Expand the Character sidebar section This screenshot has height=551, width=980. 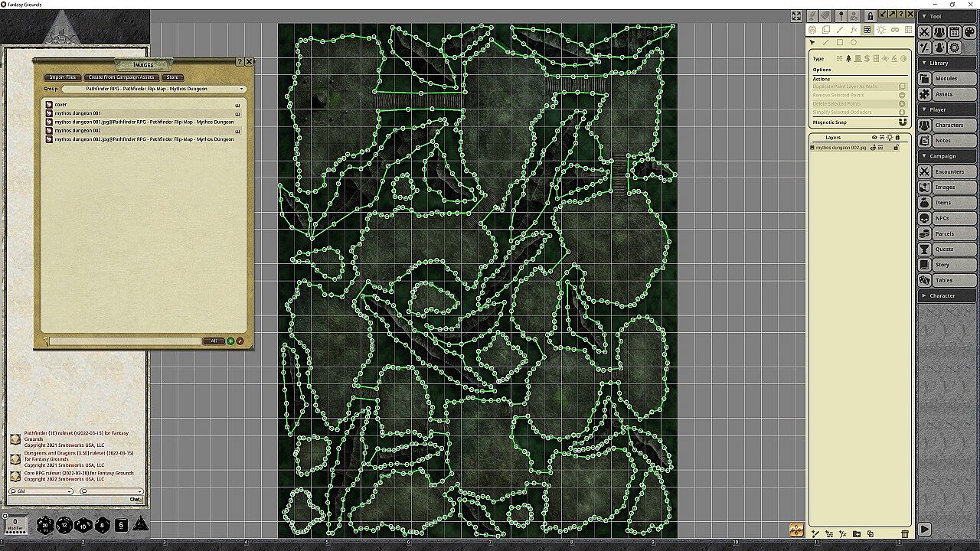pos(949,295)
